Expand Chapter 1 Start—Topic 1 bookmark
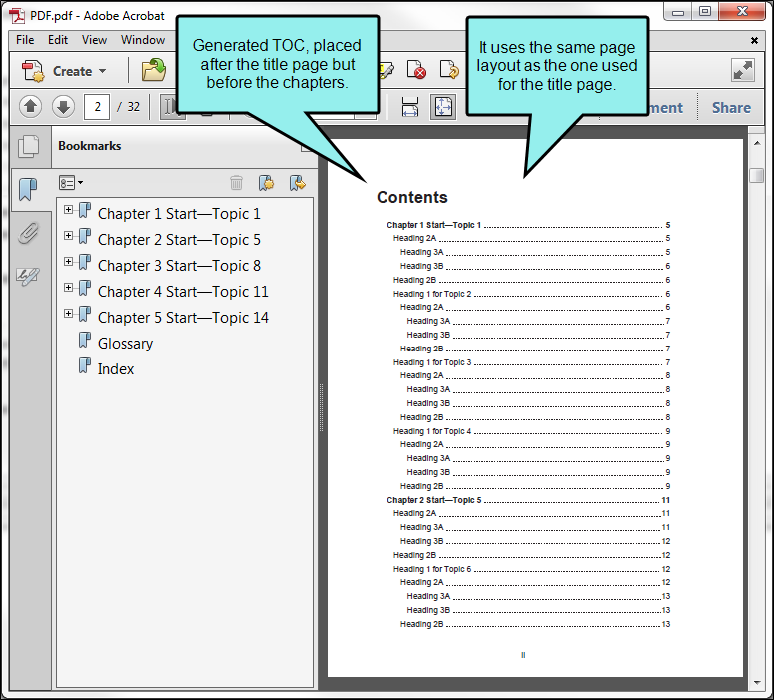The width and height of the screenshot is (774, 700). 69,210
